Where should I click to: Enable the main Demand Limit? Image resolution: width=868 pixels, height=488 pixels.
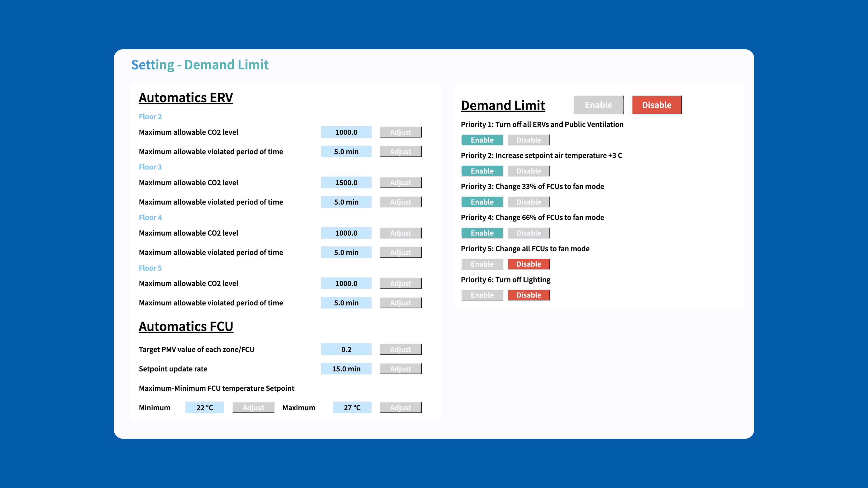(598, 105)
